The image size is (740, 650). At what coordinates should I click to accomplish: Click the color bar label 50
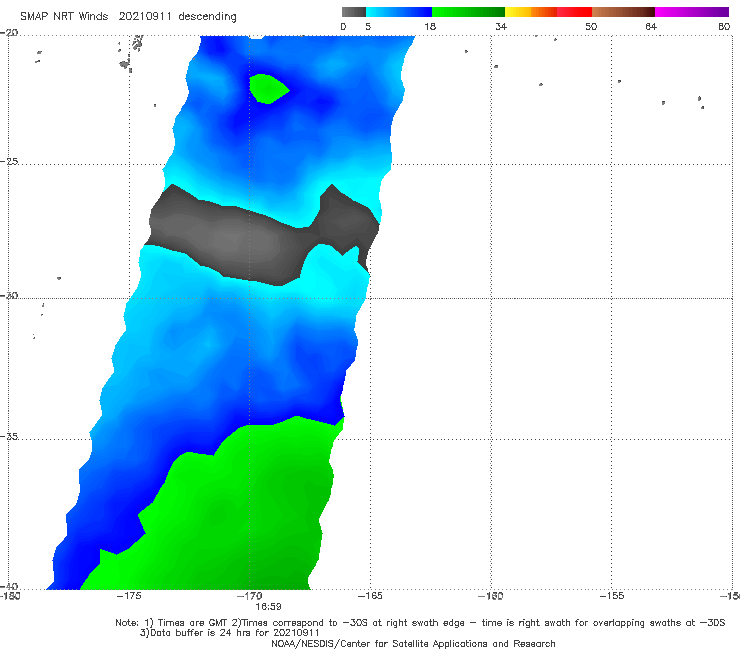pyautogui.click(x=591, y=26)
